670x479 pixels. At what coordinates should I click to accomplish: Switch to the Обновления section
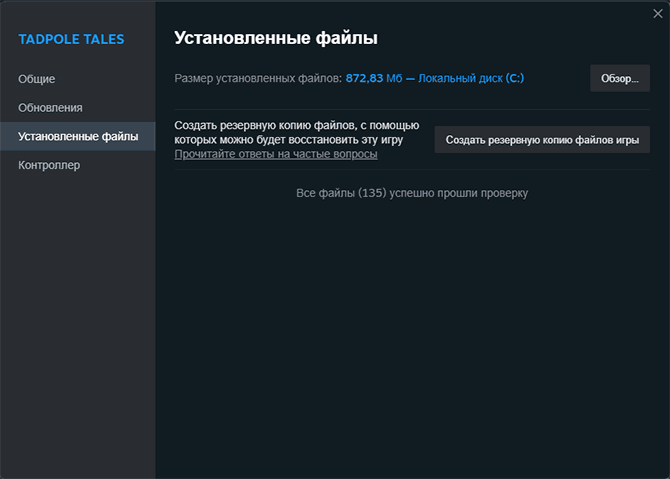[x=50, y=108]
